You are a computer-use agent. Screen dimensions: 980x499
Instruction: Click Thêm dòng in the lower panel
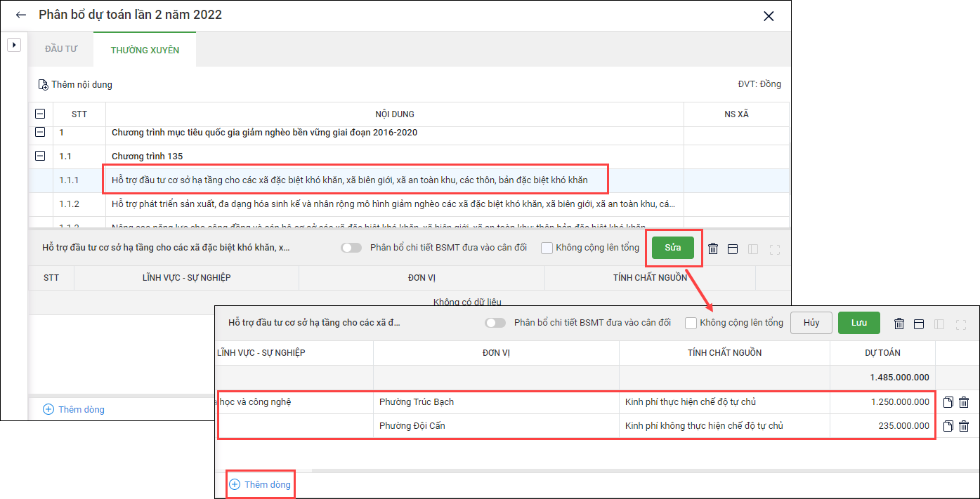click(x=260, y=484)
